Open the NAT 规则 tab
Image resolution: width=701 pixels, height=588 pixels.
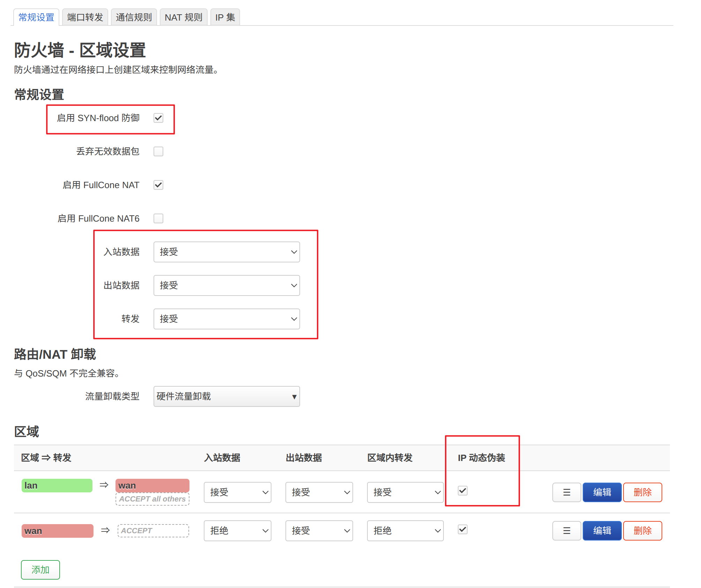point(183,17)
